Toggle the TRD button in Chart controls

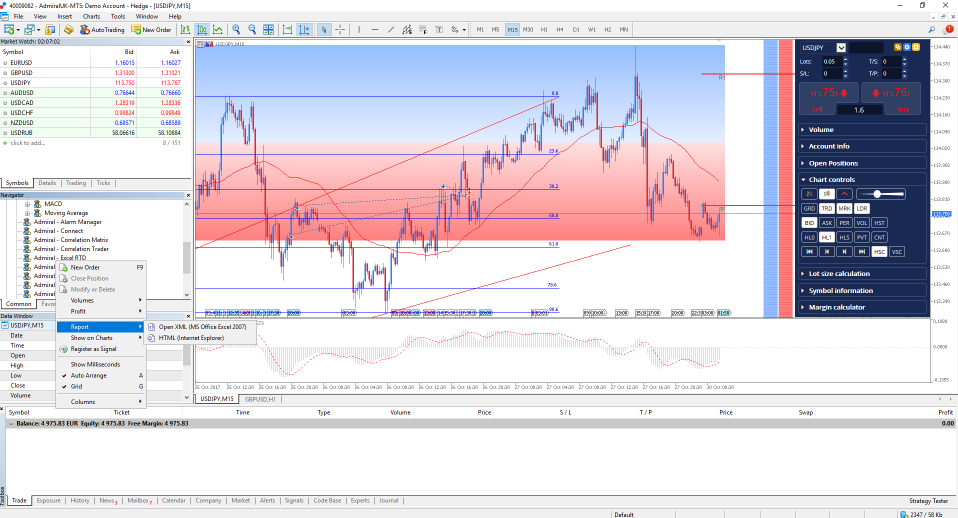click(827, 208)
